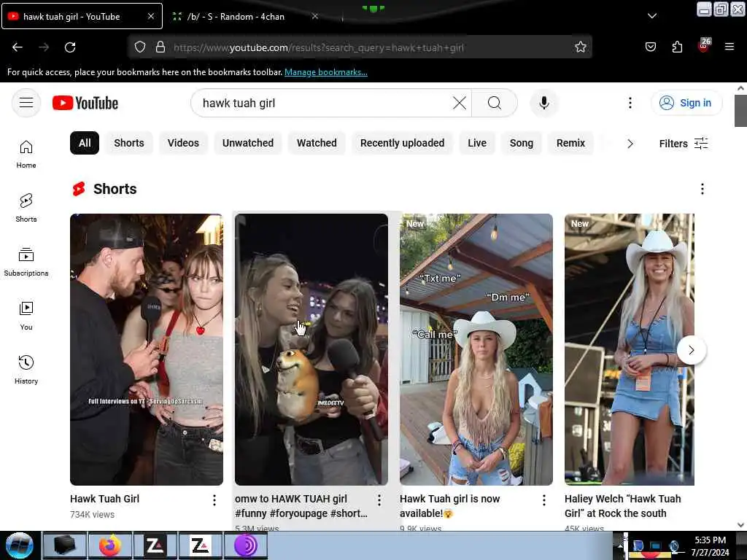This screenshot has width=747, height=560.
Task: Open the Firefox application menu
Action: coord(729,47)
